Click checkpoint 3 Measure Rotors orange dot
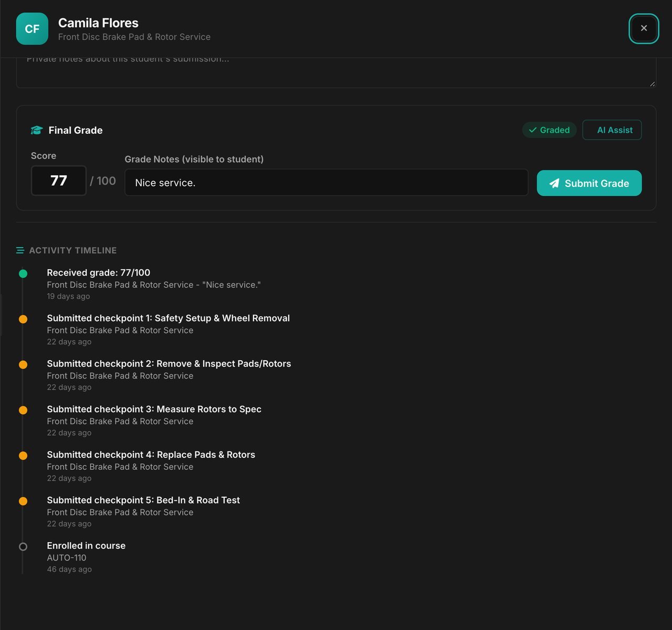 click(23, 410)
